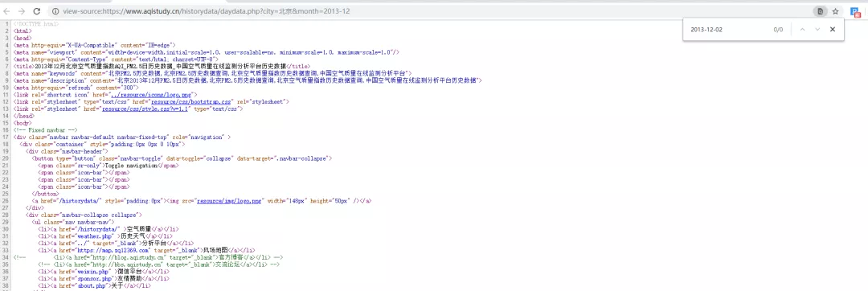
Task: Click the closing </head> tag
Action: (24, 117)
